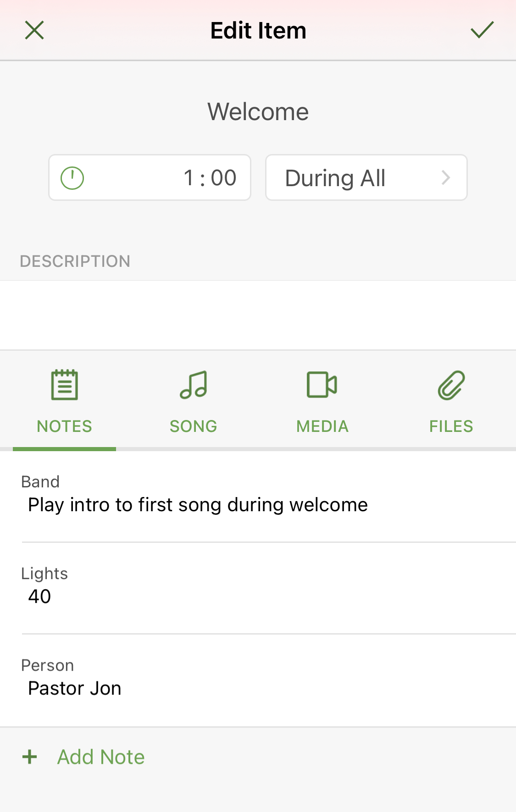Image resolution: width=516 pixels, height=812 pixels.
Task: Tap the empty Description text area
Action: coord(258,315)
